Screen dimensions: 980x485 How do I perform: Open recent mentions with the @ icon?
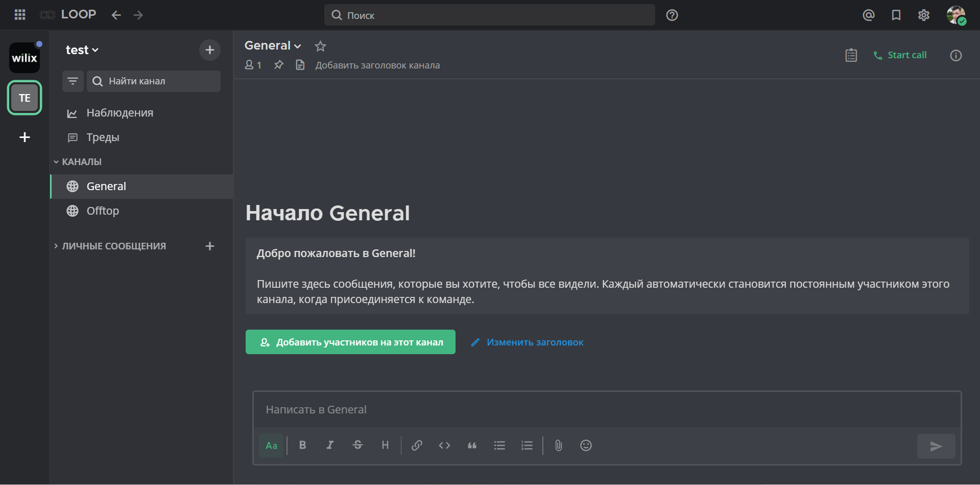coord(868,15)
